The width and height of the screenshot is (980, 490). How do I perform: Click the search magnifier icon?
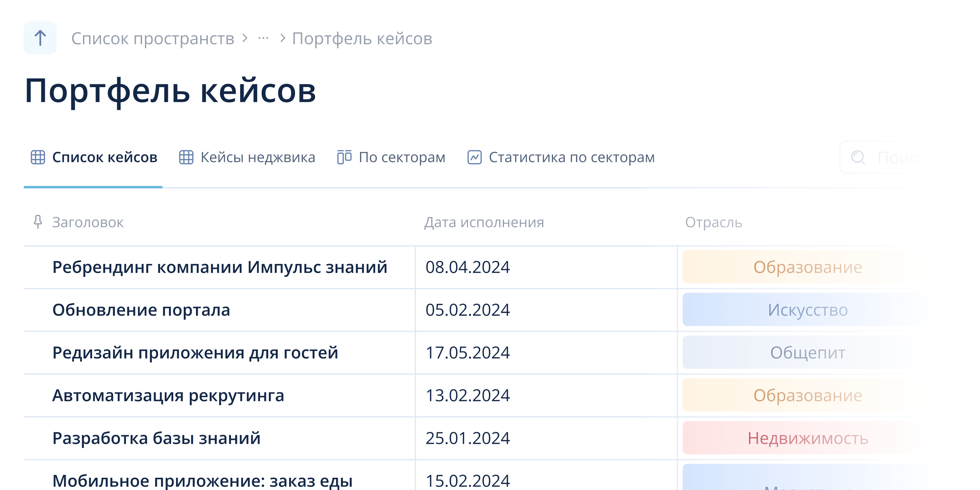(x=858, y=157)
